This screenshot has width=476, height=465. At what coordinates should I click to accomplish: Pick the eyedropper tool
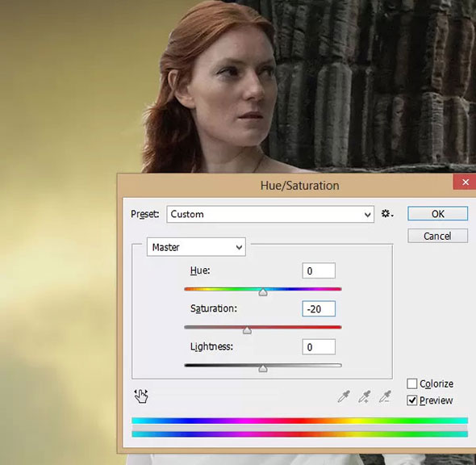tap(344, 396)
